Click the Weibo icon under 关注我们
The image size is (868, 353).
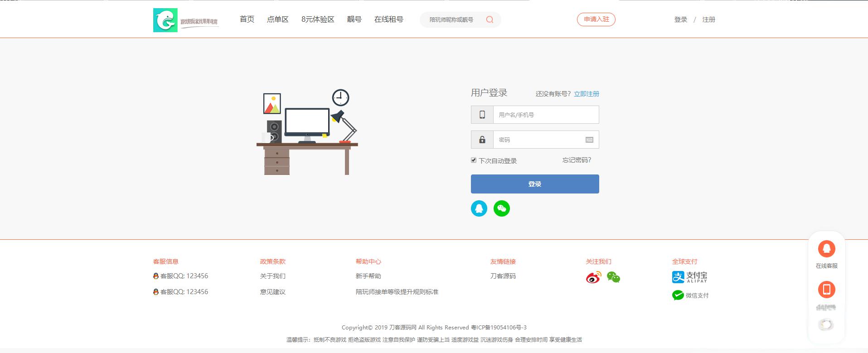point(593,277)
